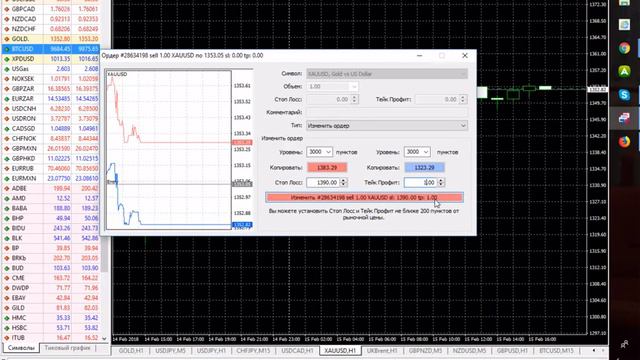This screenshot has height=360, width=640.
Task: Open the Type dropdown showing Изменить ордер
Action: coord(387,126)
